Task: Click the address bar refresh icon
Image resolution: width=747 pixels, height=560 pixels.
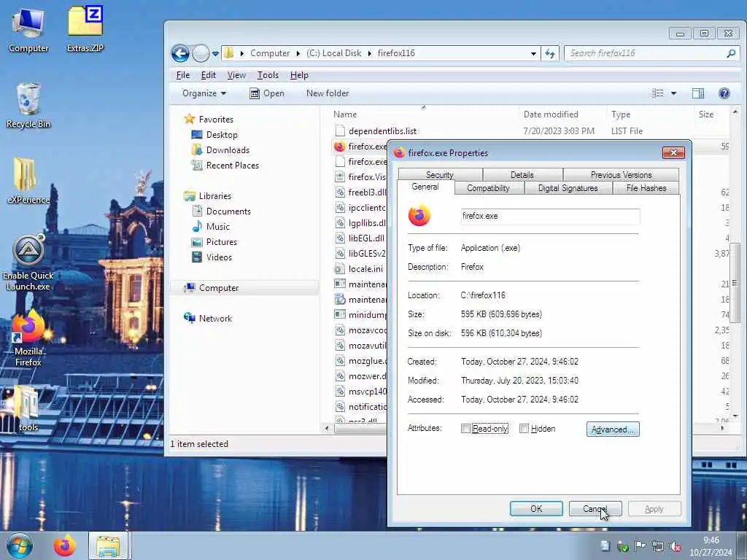Action: [x=550, y=53]
